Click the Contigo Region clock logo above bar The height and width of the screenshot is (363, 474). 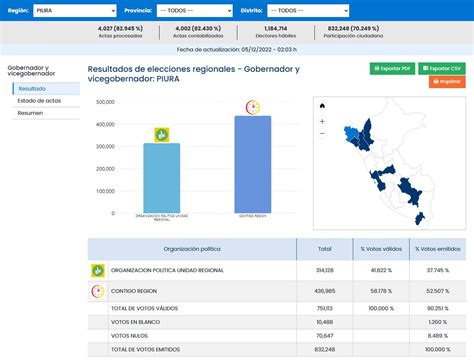pos(253,107)
